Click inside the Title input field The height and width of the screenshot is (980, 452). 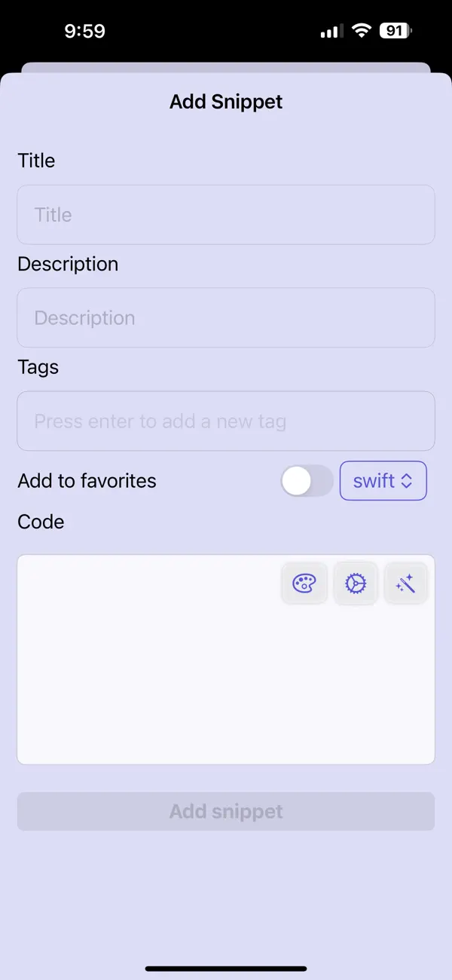(226, 214)
